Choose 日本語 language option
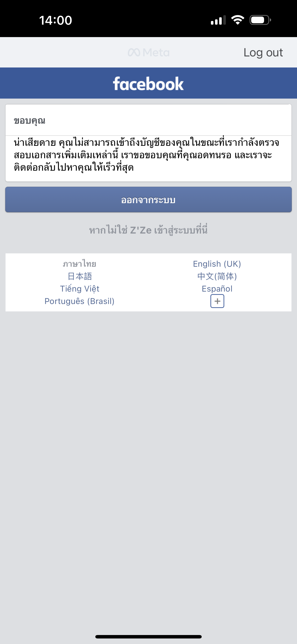Screen dimensions: 297x644 click(79, 276)
